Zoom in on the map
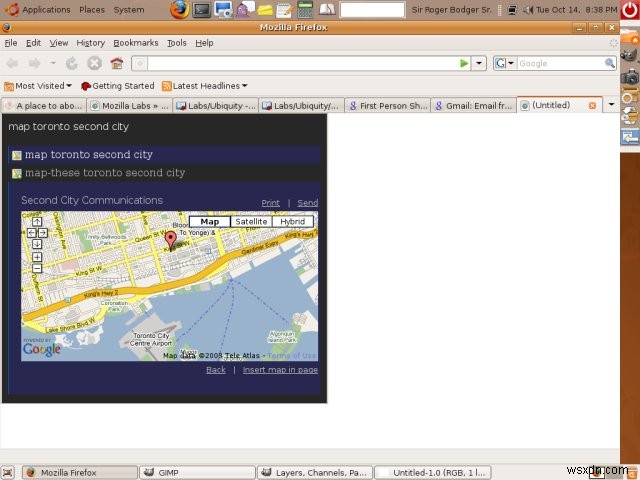 click(37, 257)
